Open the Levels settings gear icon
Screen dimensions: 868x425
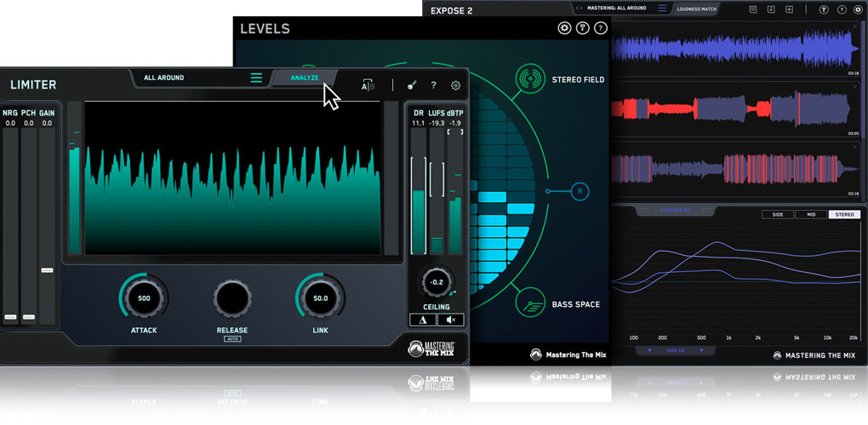click(x=564, y=28)
